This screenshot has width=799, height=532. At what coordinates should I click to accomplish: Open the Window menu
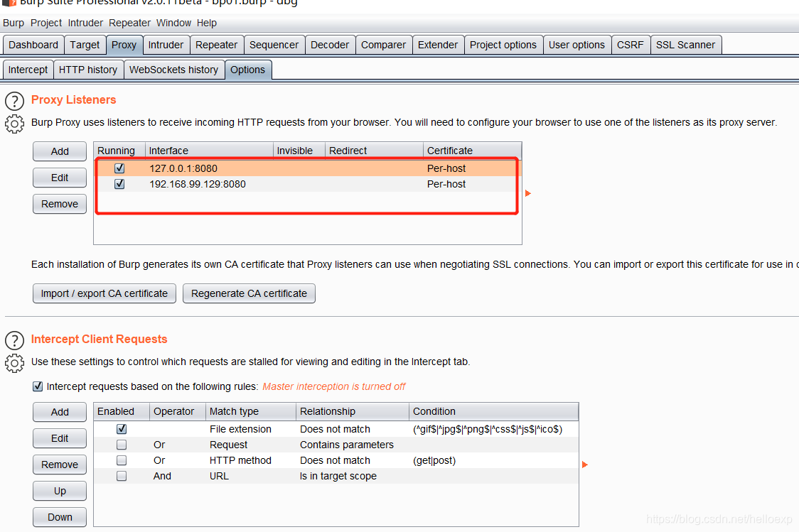point(173,23)
